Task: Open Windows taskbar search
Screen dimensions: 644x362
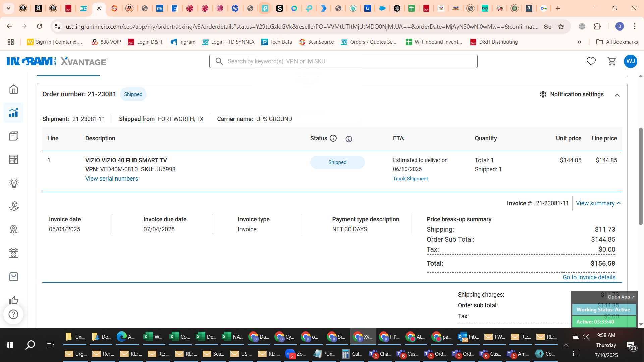Action: [30, 345]
